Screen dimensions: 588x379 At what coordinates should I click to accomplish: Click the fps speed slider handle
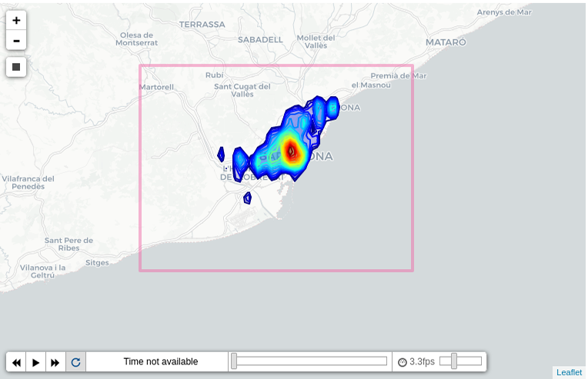click(454, 361)
